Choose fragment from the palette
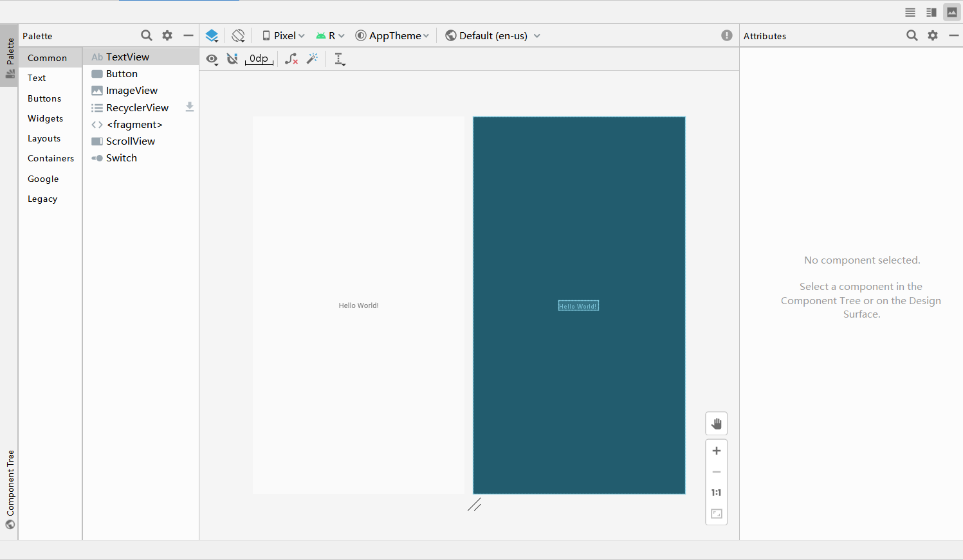The image size is (963, 560). click(141, 125)
